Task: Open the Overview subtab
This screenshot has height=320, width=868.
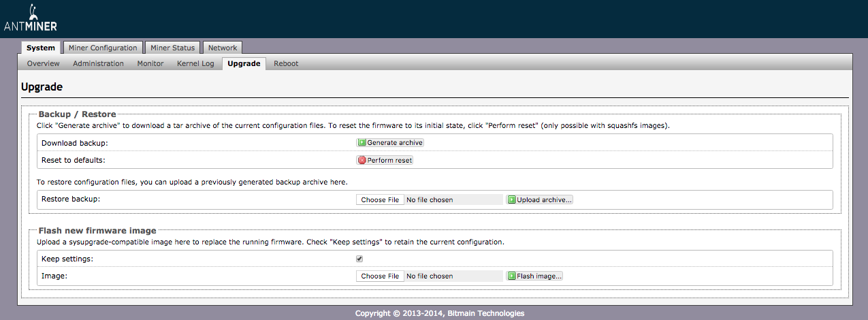Action: coord(44,63)
